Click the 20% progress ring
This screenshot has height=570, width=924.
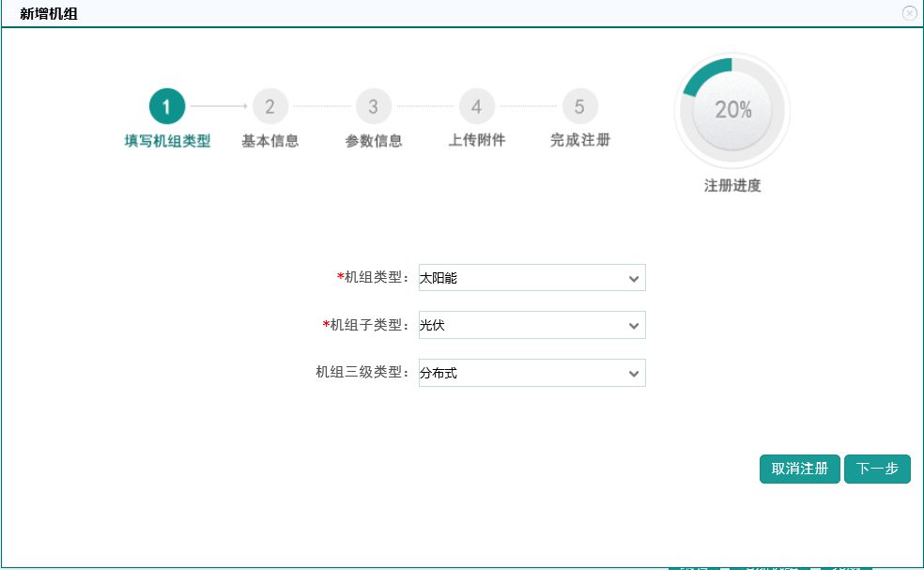click(732, 111)
